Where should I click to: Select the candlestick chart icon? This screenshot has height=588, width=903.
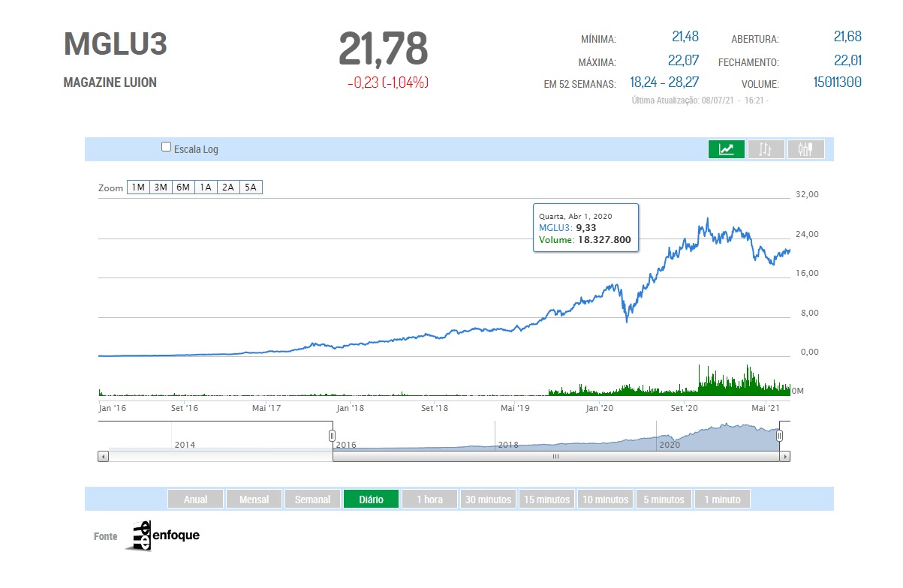click(x=806, y=149)
